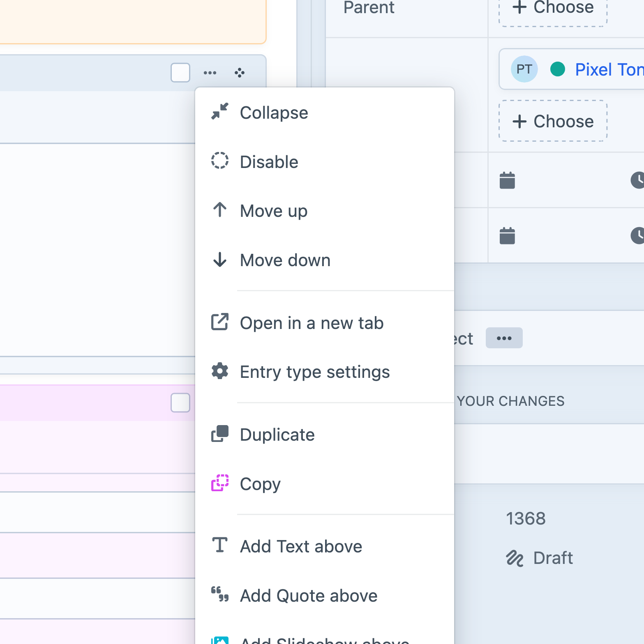
Task: Open the second date calendar picker
Action: coord(507,235)
